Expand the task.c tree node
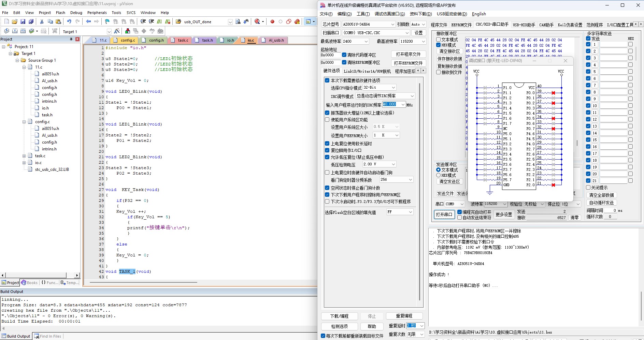This screenshot has width=644, height=340. [x=24, y=156]
